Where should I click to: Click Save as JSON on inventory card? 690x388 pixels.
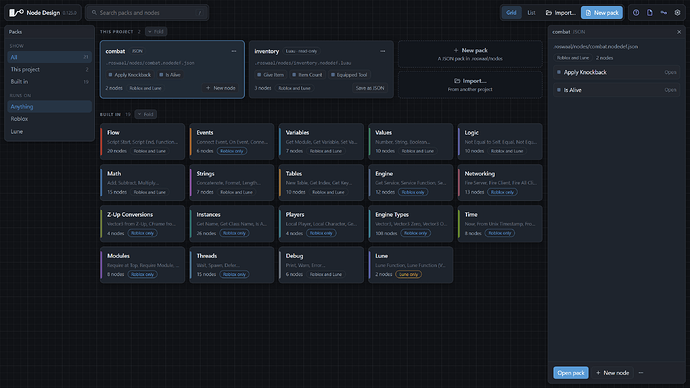click(x=370, y=88)
